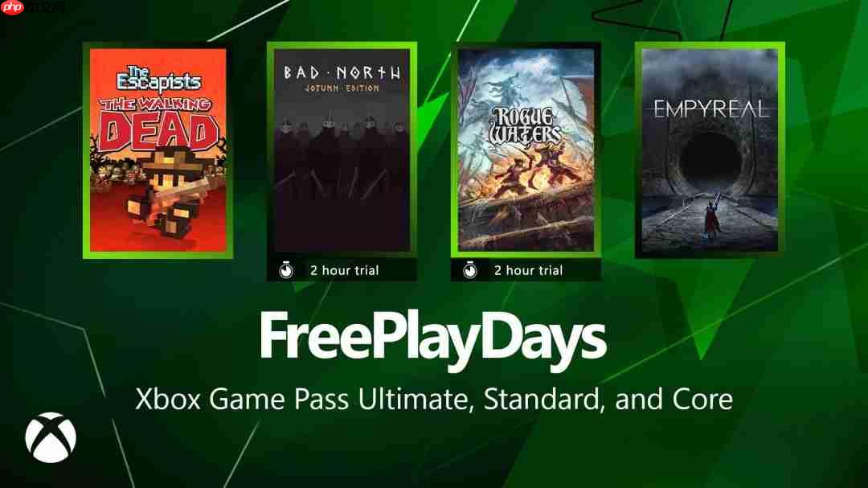Click the Xbox Game Pass subtitle text
868x488 pixels.
pyautogui.click(x=434, y=400)
